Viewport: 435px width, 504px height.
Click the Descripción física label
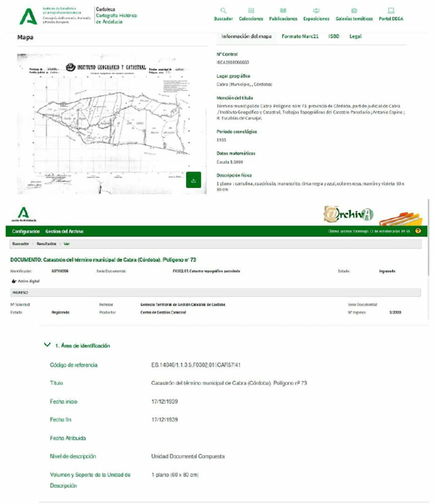click(x=234, y=175)
